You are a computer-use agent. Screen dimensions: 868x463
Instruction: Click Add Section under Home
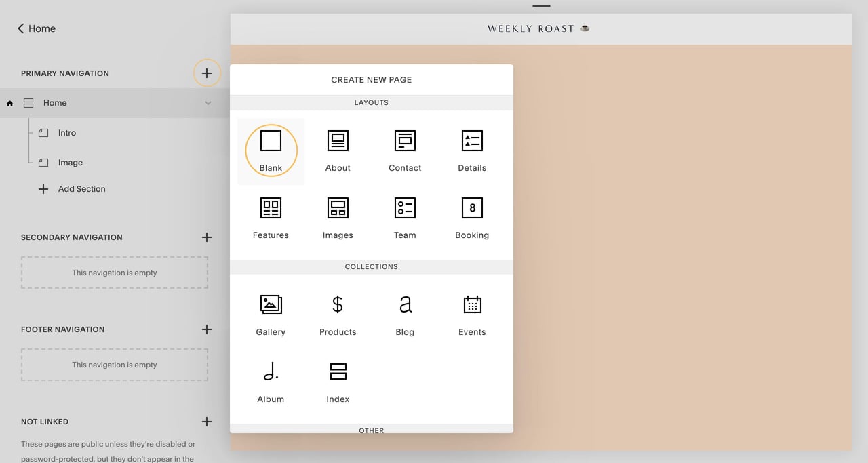(x=81, y=189)
